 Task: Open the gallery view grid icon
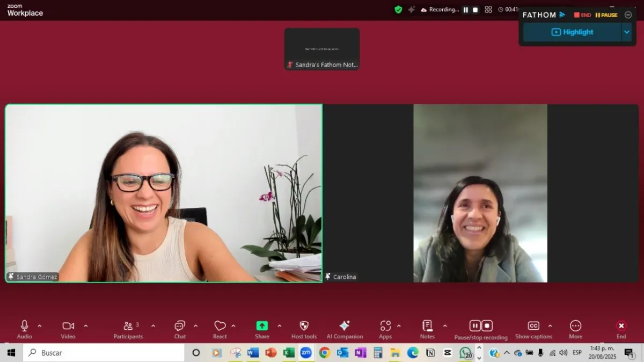pyautogui.click(x=488, y=10)
